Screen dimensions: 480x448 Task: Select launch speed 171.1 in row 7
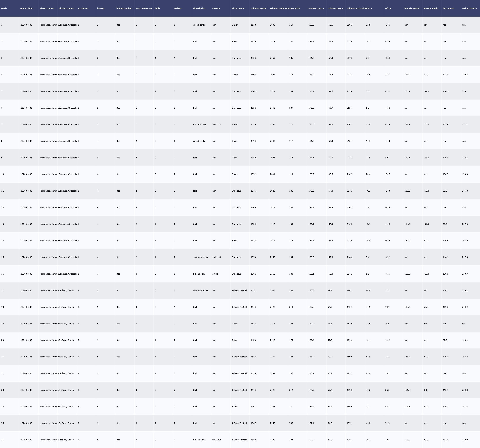pyautogui.click(x=407, y=124)
